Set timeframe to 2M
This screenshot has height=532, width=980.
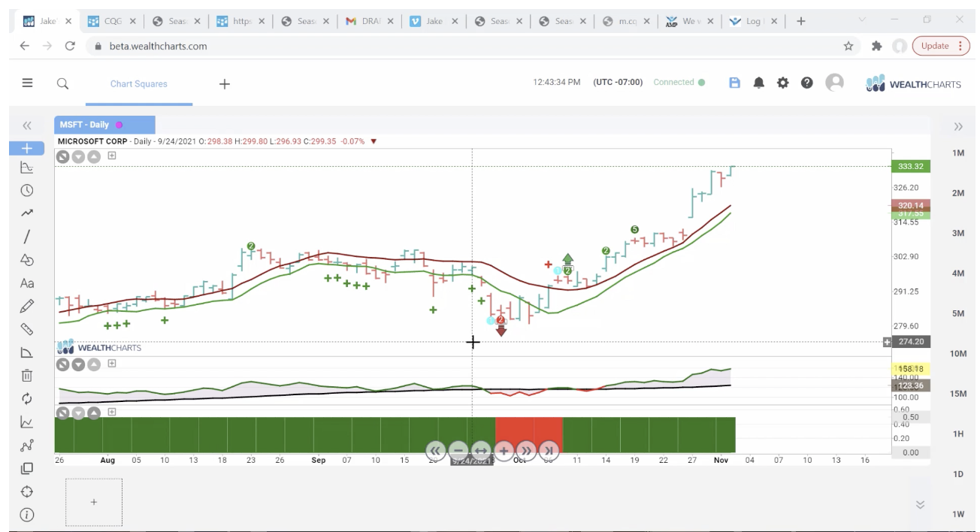click(958, 193)
